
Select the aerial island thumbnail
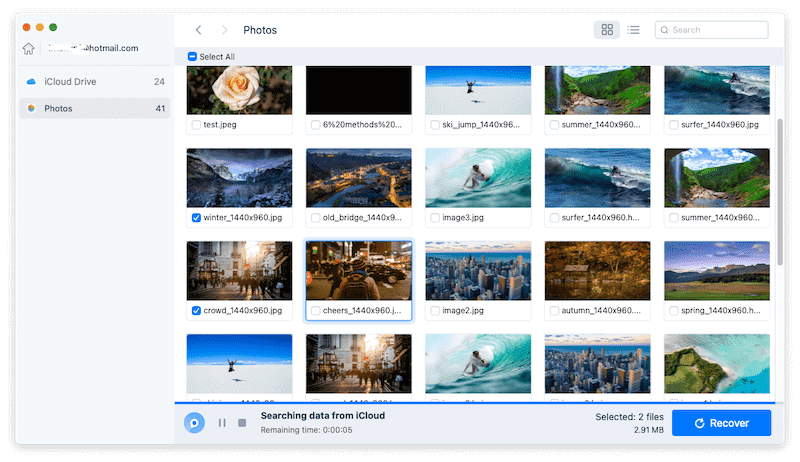coord(717,364)
